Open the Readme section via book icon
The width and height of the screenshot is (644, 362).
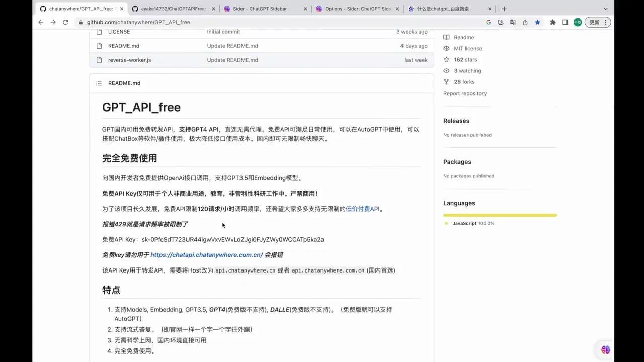point(446,37)
